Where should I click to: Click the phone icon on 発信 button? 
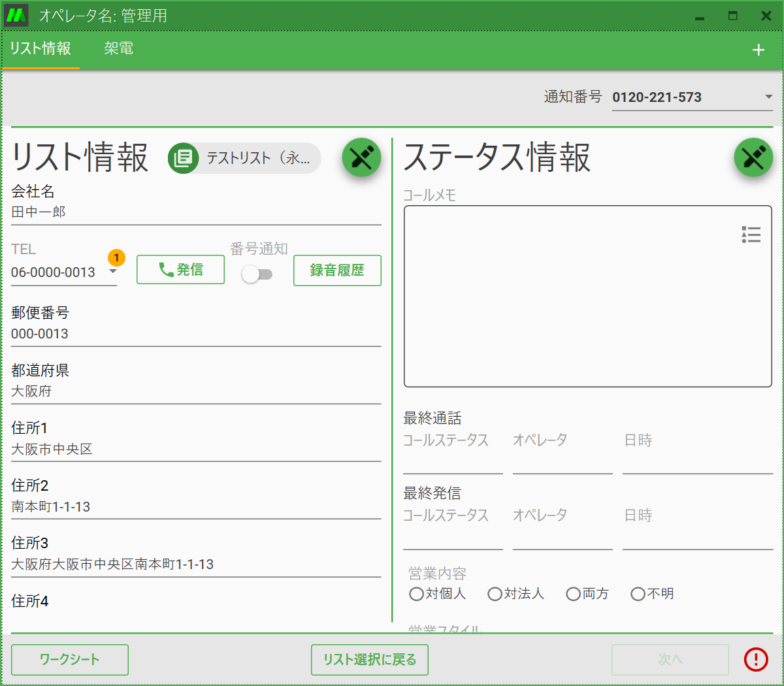163,269
